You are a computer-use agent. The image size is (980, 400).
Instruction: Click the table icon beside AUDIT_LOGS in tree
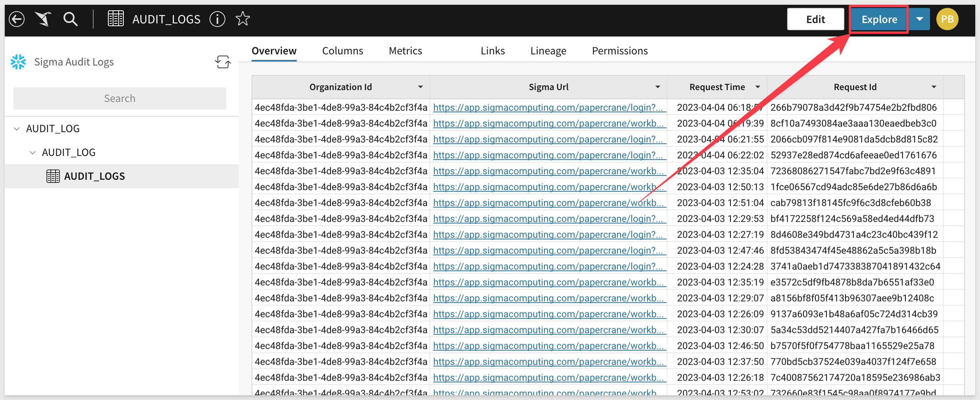click(53, 176)
